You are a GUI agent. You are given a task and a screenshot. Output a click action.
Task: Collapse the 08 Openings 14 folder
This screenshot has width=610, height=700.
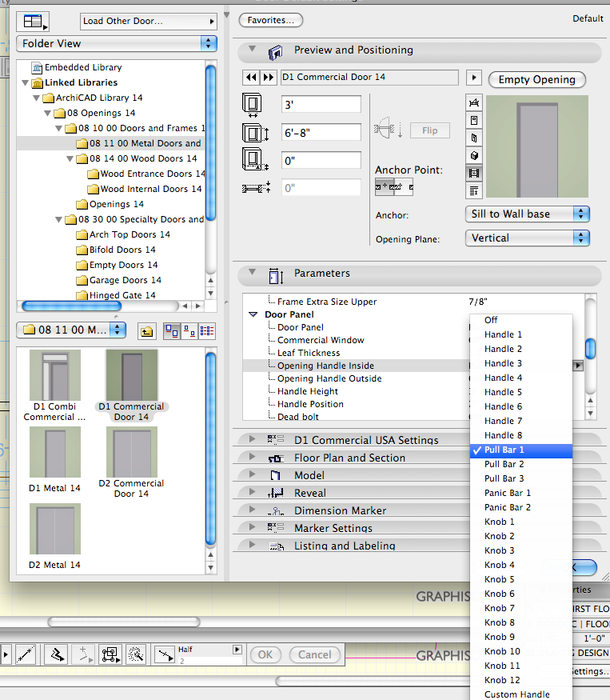(x=48, y=113)
